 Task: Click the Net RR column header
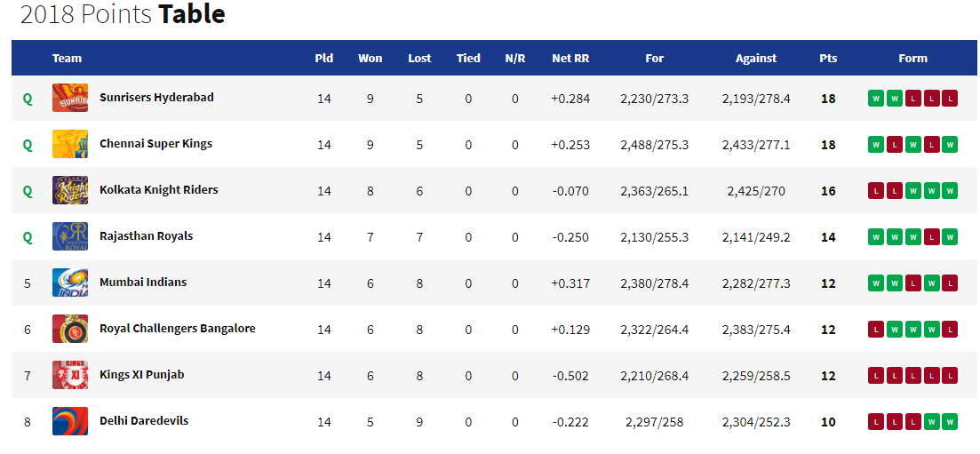pos(570,58)
